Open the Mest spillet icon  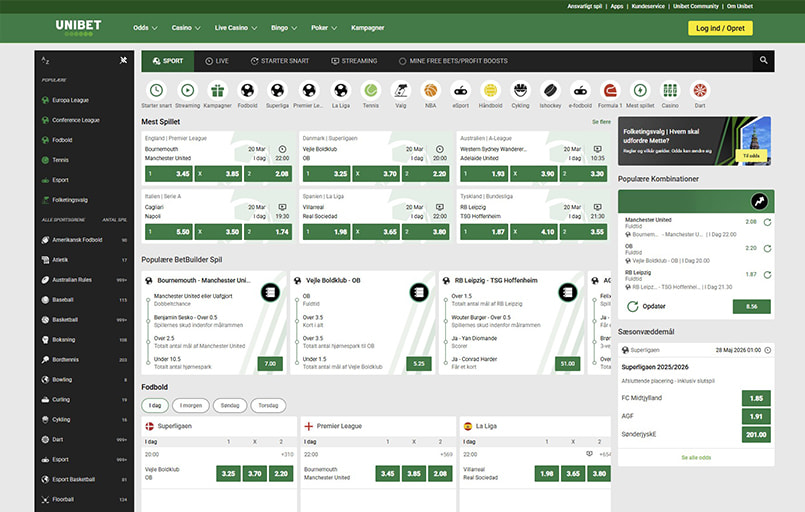[640, 90]
